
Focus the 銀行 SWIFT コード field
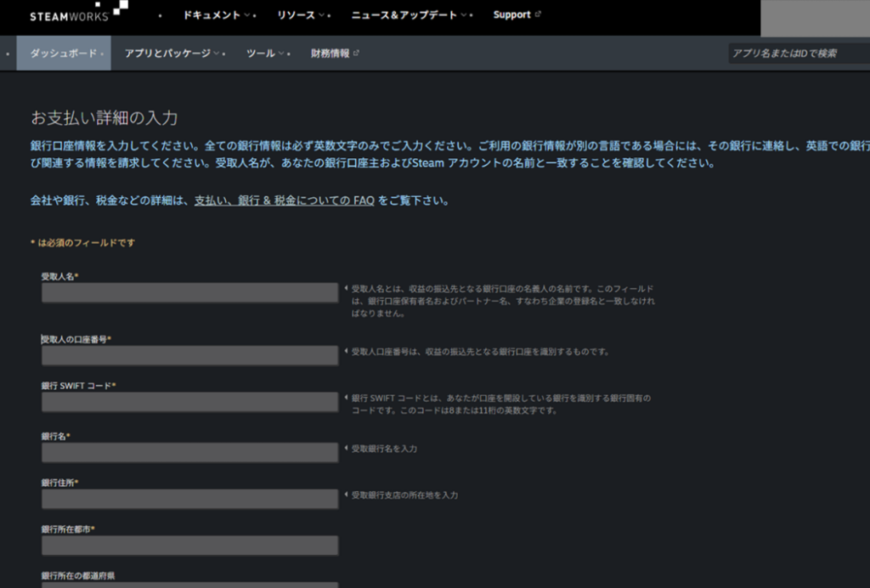coord(189,402)
